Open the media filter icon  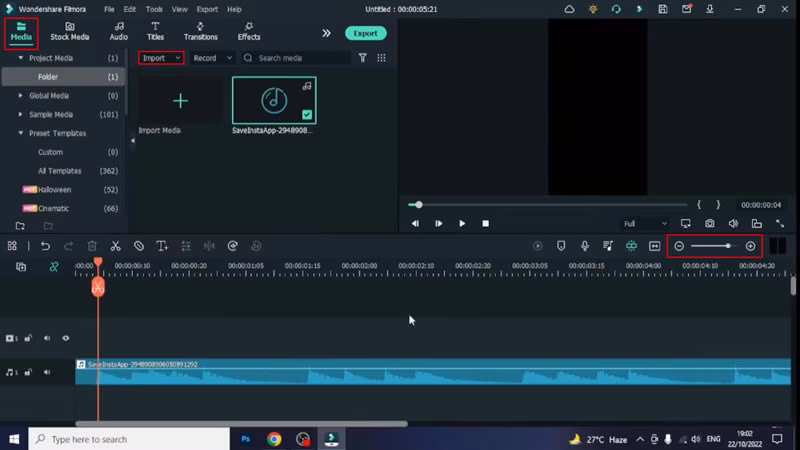click(x=362, y=58)
